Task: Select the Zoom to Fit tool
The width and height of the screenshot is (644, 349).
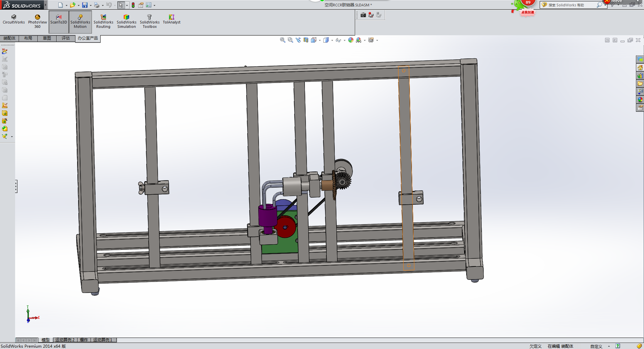Action: point(283,40)
